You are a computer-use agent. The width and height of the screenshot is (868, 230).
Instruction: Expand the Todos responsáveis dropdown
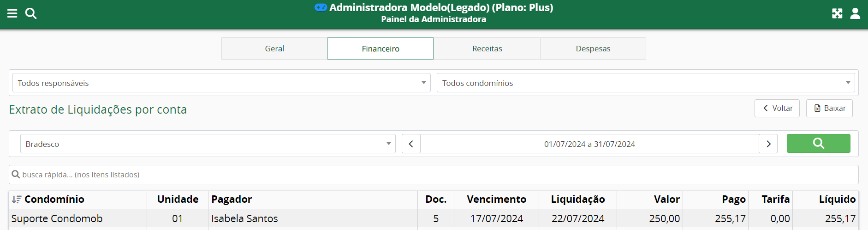click(x=221, y=83)
